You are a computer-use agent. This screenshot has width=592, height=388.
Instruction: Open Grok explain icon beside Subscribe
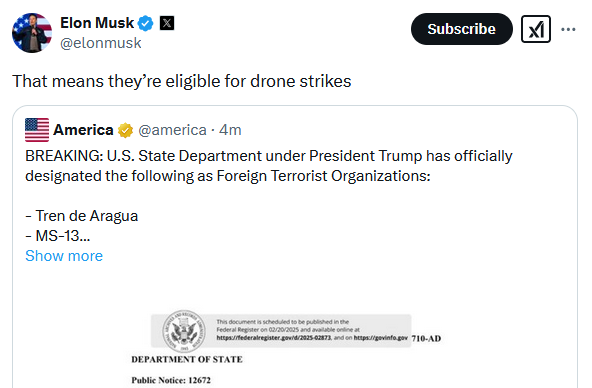[536, 29]
